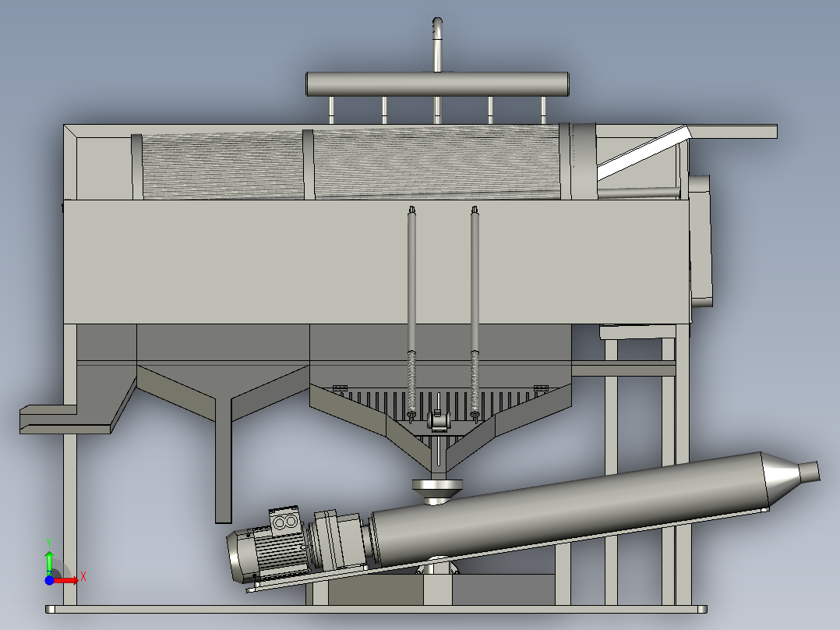
Task: Select the conical outlet nozzle of the conveyor
Action: [791, 479]
